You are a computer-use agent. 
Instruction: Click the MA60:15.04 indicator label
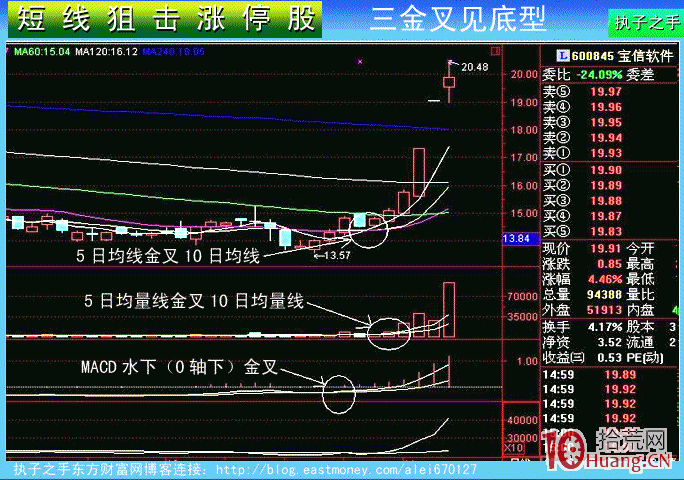coord(42,51)
